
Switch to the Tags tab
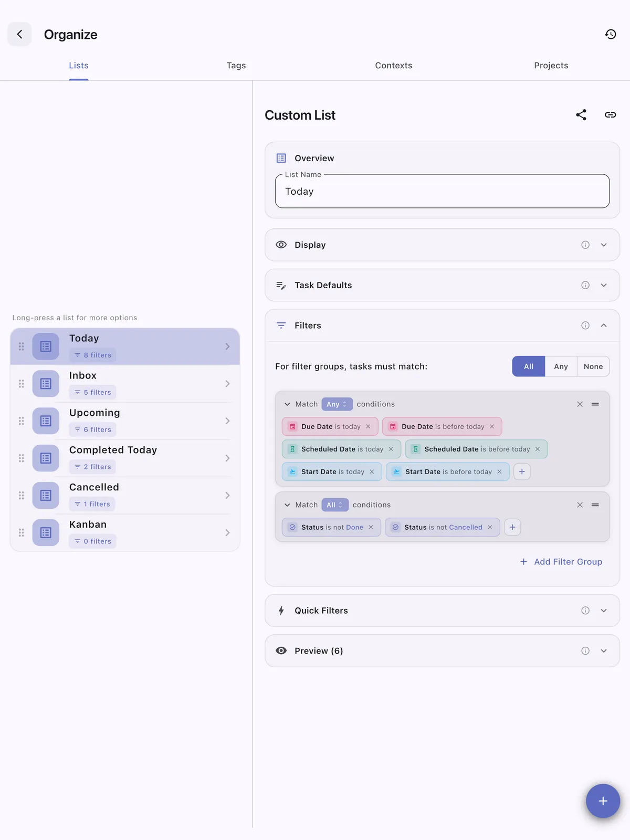coord(236,66)
